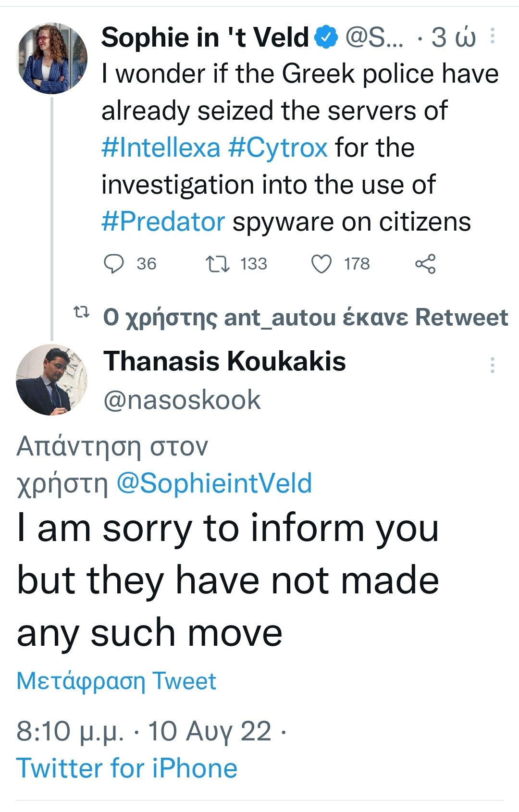Open Thanasis Koukakis's profile picture
519x812 pixels.
(52, 380)
